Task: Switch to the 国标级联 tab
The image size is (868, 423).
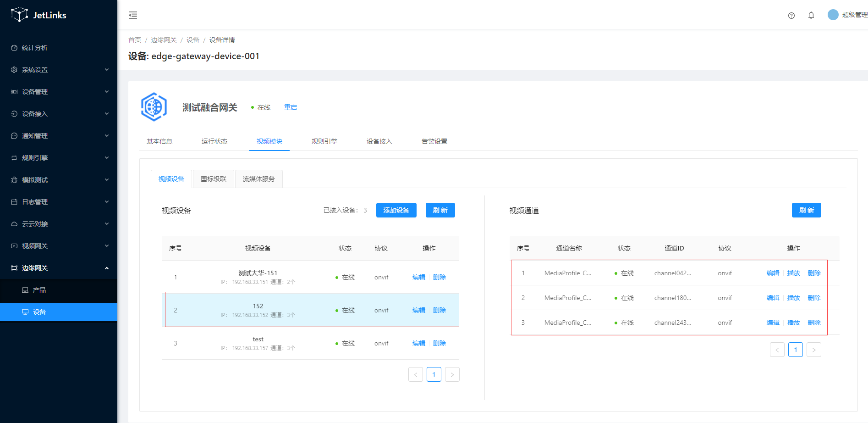Action: (214, 179)
